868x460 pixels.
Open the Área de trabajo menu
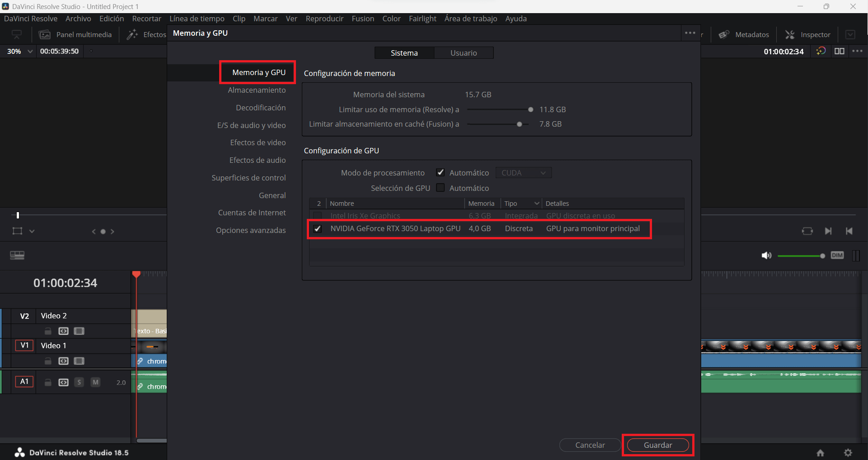(471, 19)
